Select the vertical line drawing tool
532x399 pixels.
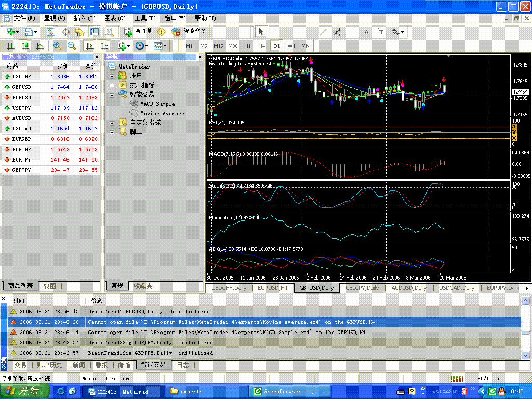(x=294, y=32)
